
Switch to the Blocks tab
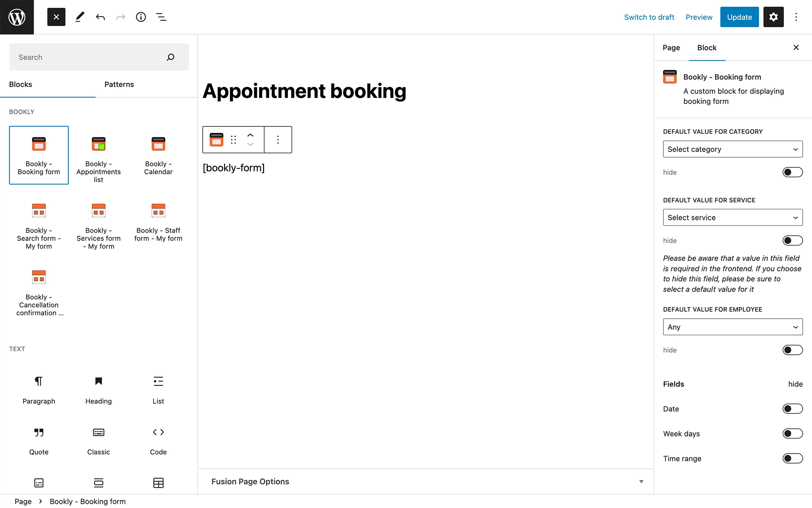tap(48, 85)
